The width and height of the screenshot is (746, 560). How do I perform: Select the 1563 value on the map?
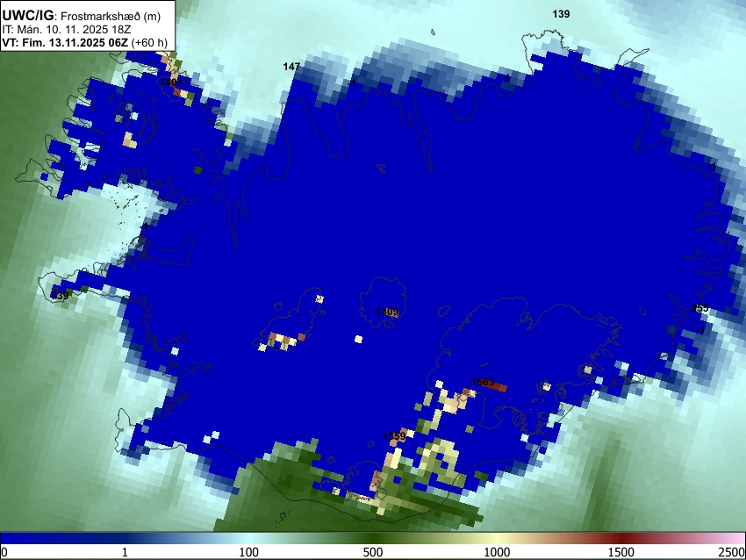tap(483, 382)
